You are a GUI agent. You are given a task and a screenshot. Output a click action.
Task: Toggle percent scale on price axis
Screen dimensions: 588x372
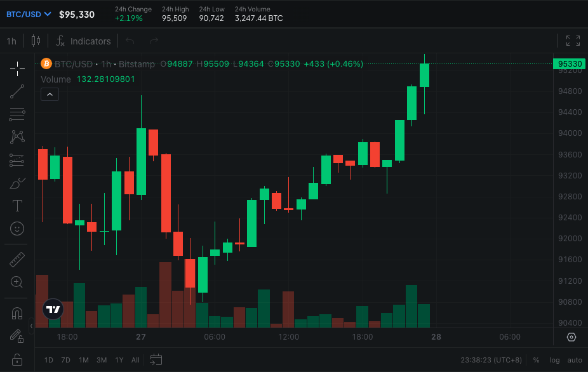coord(536,360)
